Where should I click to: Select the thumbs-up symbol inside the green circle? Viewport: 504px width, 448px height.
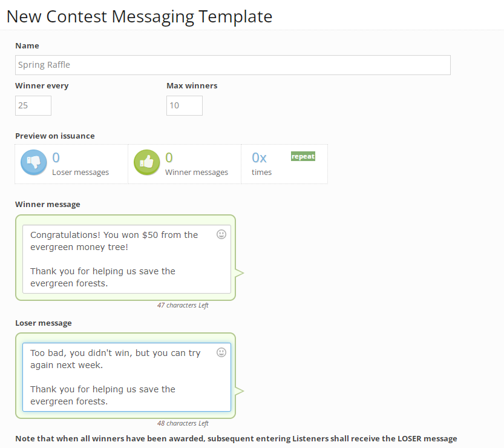[x=147, y=162]
